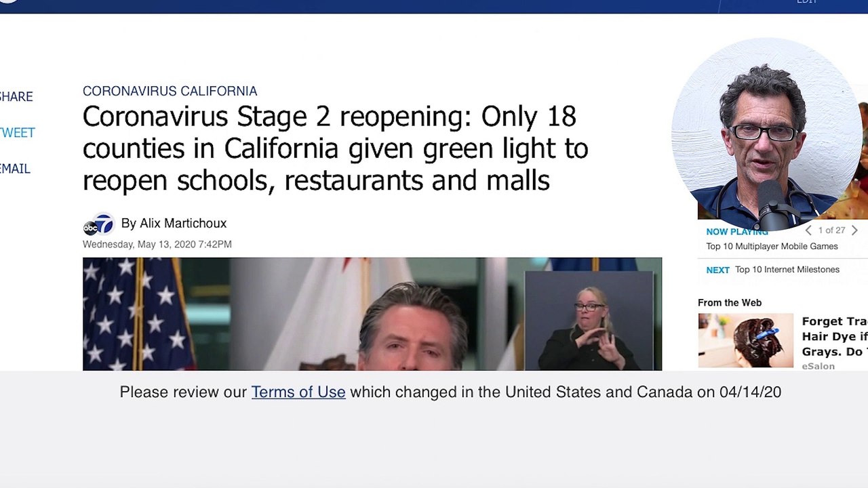The width and height of the screenshot is (868, 488).
Task: Click the Coronavirus Stage 2 reopening headline
Action: [335, 148]
